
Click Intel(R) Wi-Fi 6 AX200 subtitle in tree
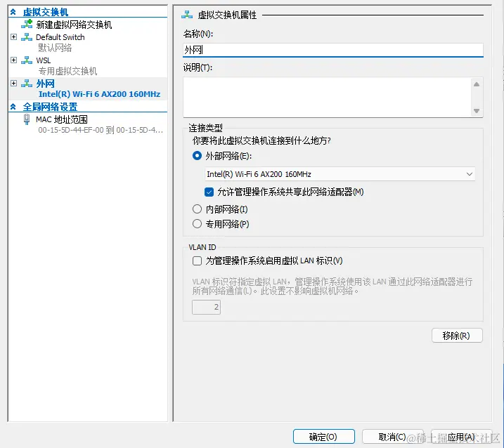click(99, 94)
